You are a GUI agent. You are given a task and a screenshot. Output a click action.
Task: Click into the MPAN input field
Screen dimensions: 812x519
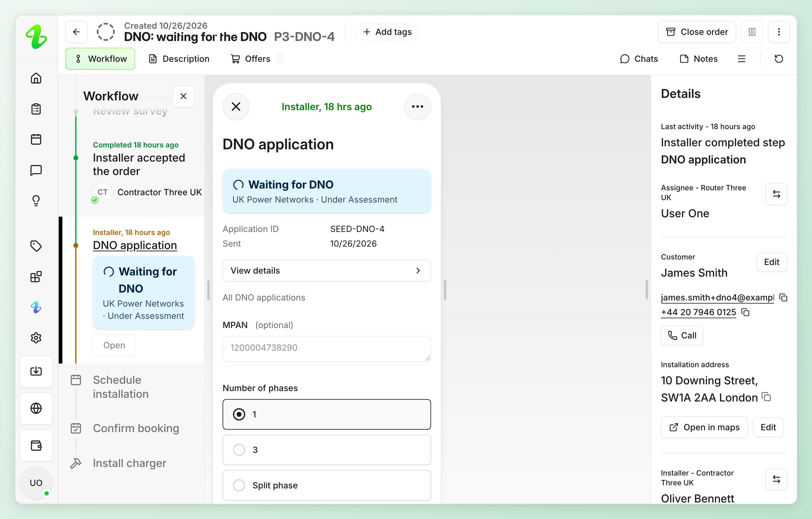[327, 349]
